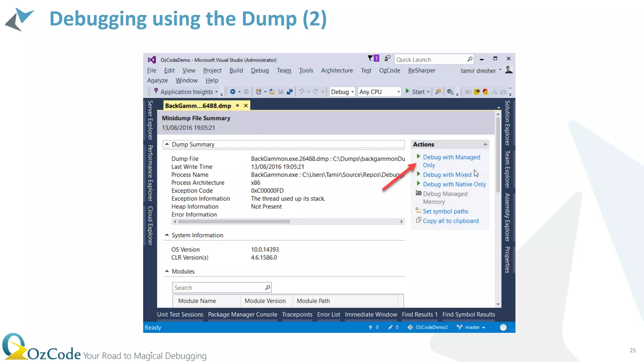Click the Modules search magnifier icon
This screenshot has height=362, width=644.
[267, 287]
